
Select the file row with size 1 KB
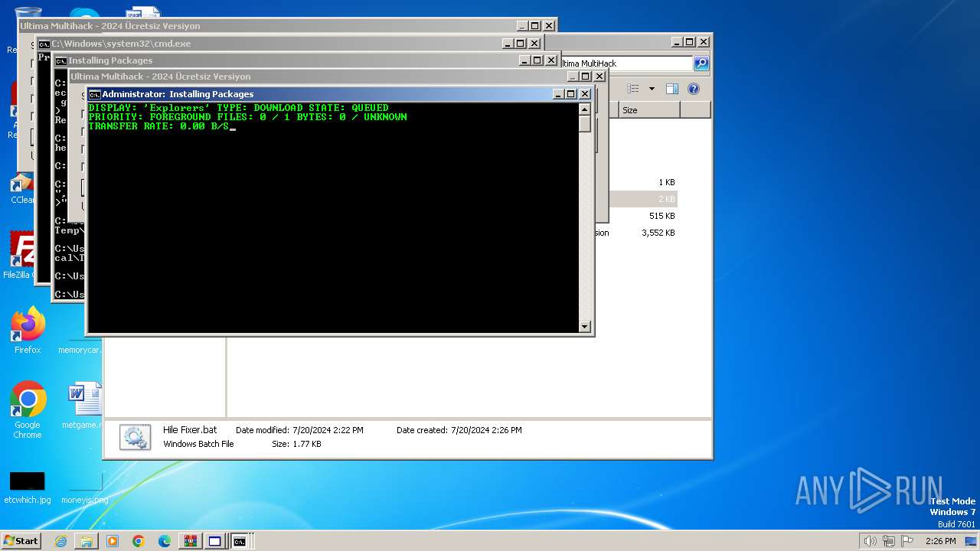pos(644,182)
